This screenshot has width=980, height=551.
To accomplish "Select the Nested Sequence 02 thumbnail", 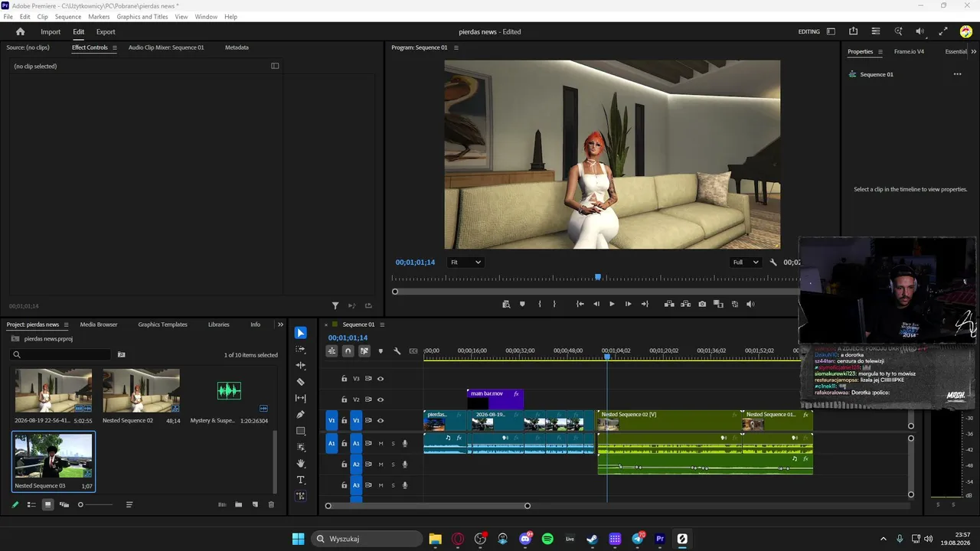I will pyautogui.click(x=141, y=390).
